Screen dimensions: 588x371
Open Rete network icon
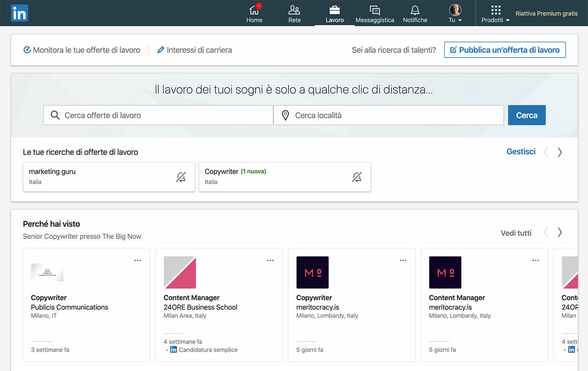tap(294, 10)
